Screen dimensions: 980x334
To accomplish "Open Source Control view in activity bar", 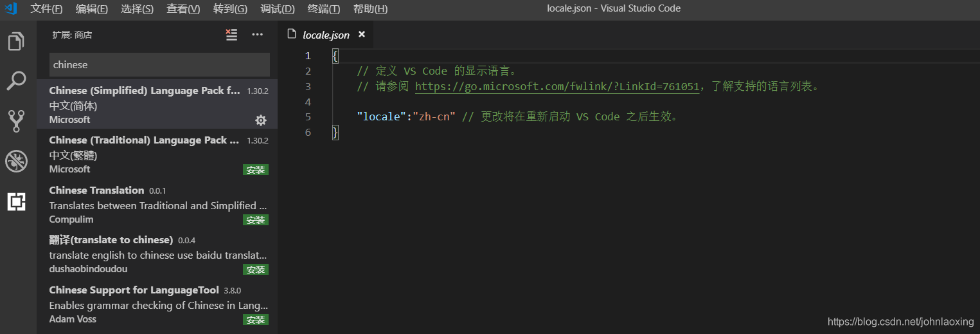I will (16, 121).
